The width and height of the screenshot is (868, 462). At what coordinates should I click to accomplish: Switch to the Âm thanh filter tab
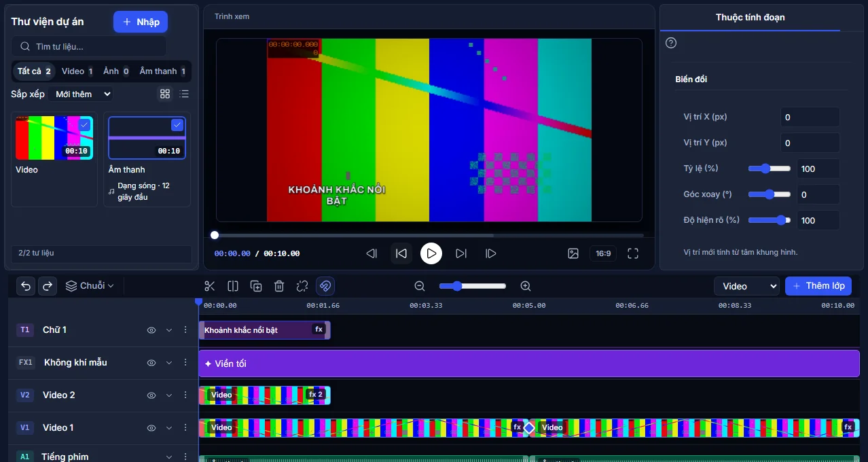point(164,71)
